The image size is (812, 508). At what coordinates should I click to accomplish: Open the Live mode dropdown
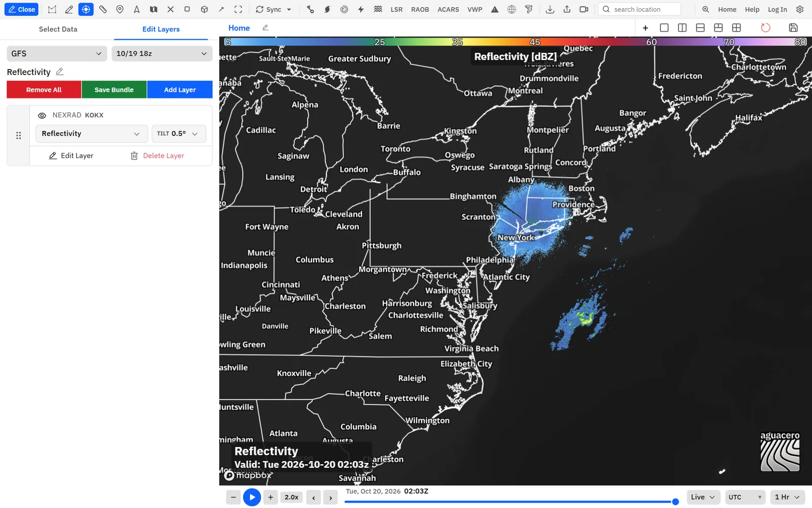[x=703, y=497]
